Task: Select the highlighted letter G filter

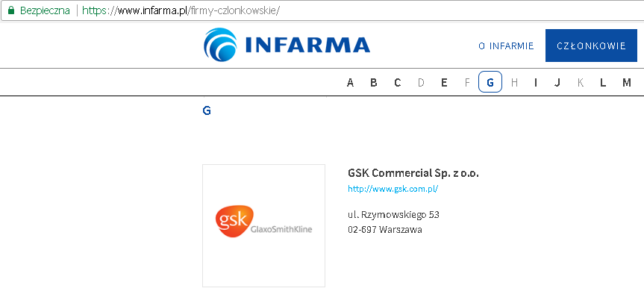Action: [x=490, y=82]
